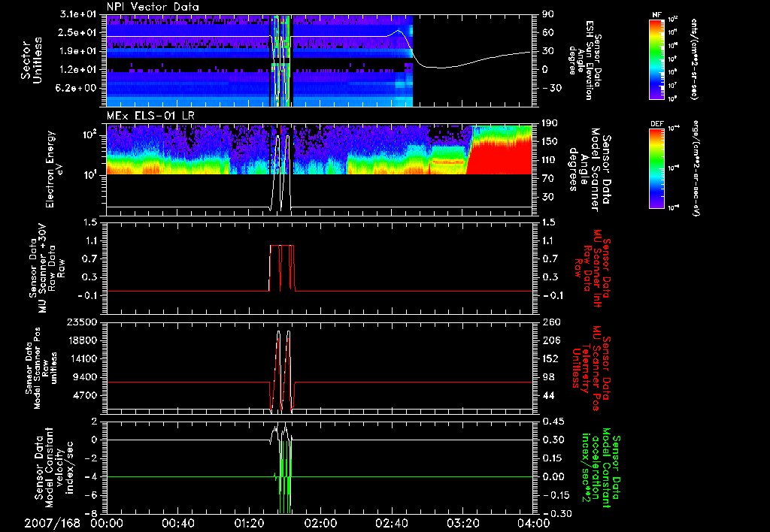Image resolution: width=770 pixels, height=532 pixels.
Task: Click the "1.2e+01" sector tick label
Action: [x=78, y=70]
